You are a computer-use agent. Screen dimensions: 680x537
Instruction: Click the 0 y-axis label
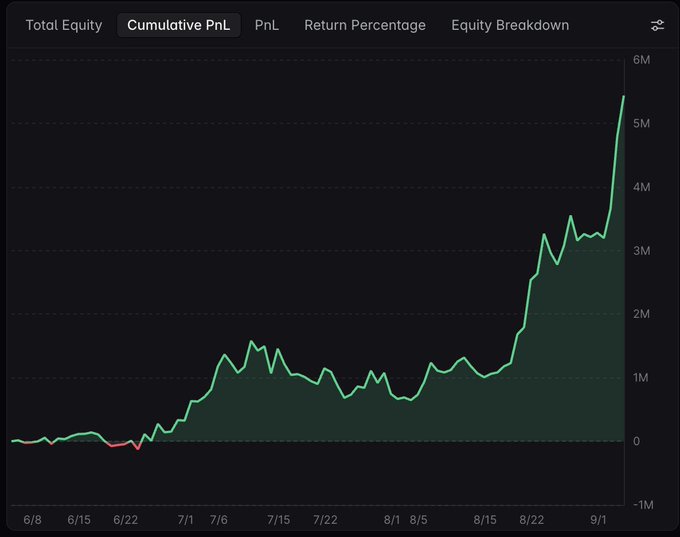tap(636, 441)
